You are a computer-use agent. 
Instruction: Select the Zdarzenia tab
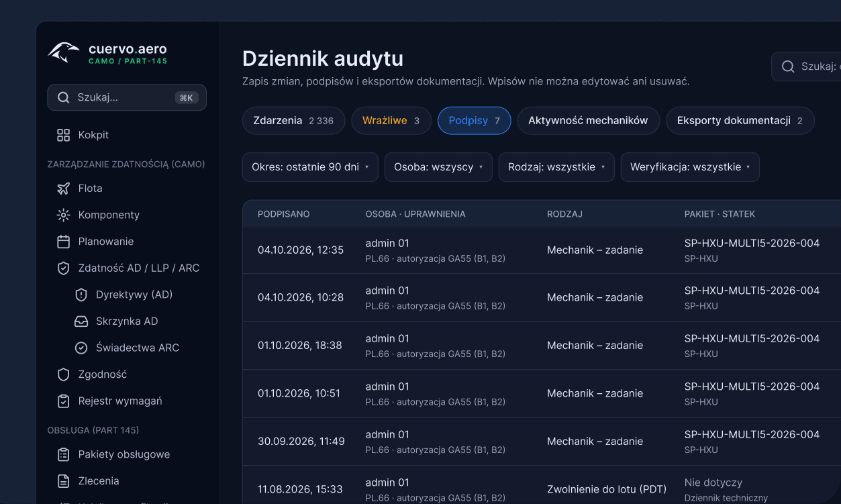point(293,121)
